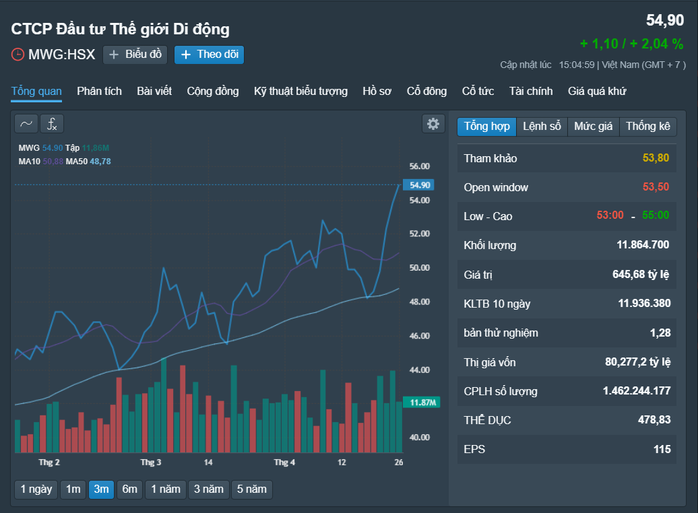Click the low price 53:00
This screenshot has height=513, width=698.
click(610, 215)
